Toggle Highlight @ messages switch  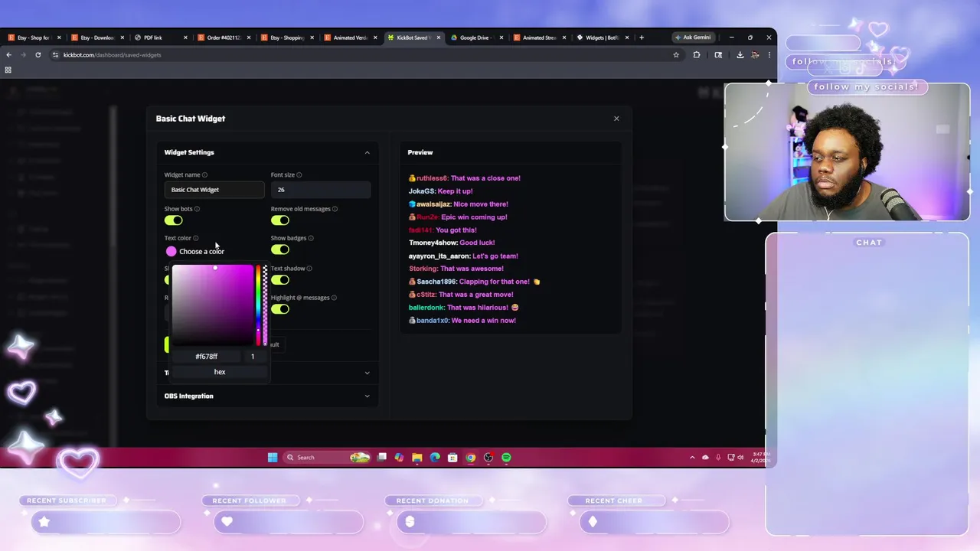pyautogui.click(x=280, y=309)
